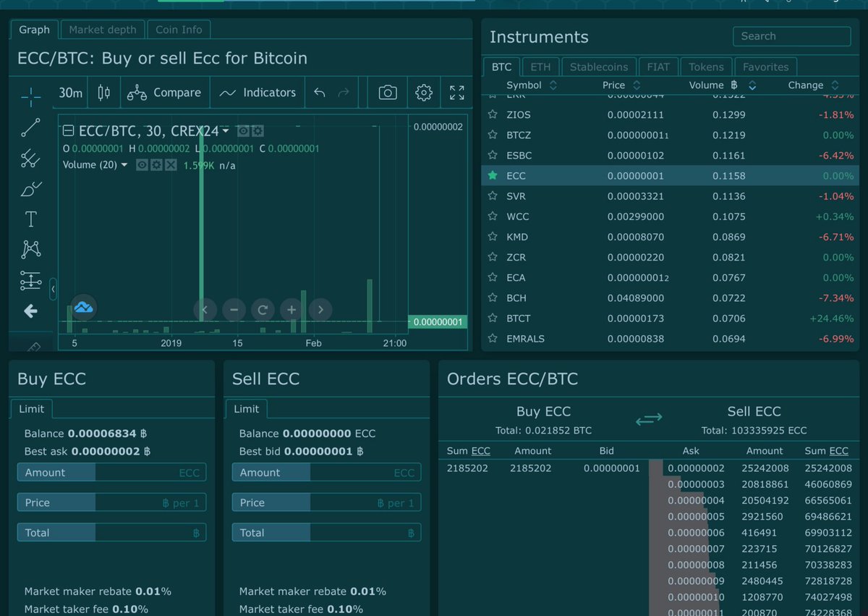Open the candlestick style selector
The height and width of the screenshot is (616, 868).
coord(103,93)
